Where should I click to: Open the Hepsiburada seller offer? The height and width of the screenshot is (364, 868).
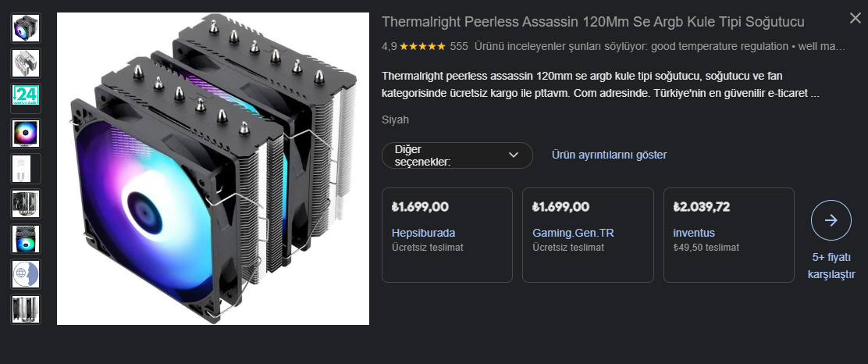[446, 234]
